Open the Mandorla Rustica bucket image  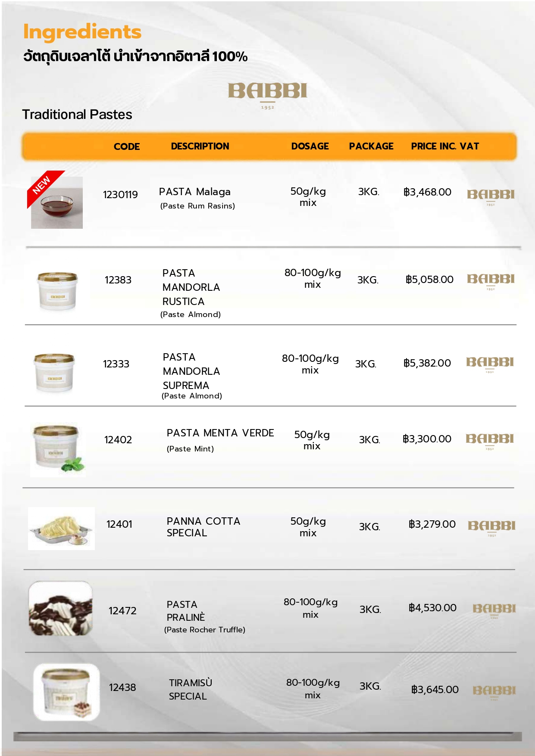click(57, 291)
